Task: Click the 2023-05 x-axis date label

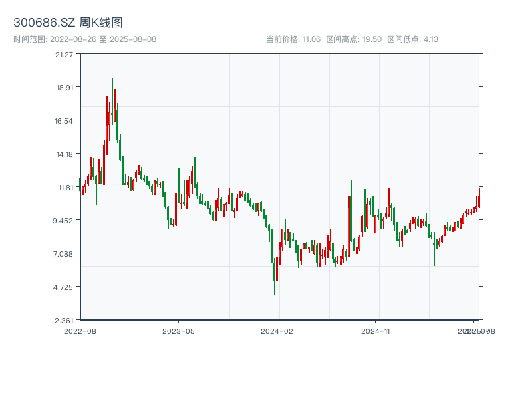Action: (178, 331)
